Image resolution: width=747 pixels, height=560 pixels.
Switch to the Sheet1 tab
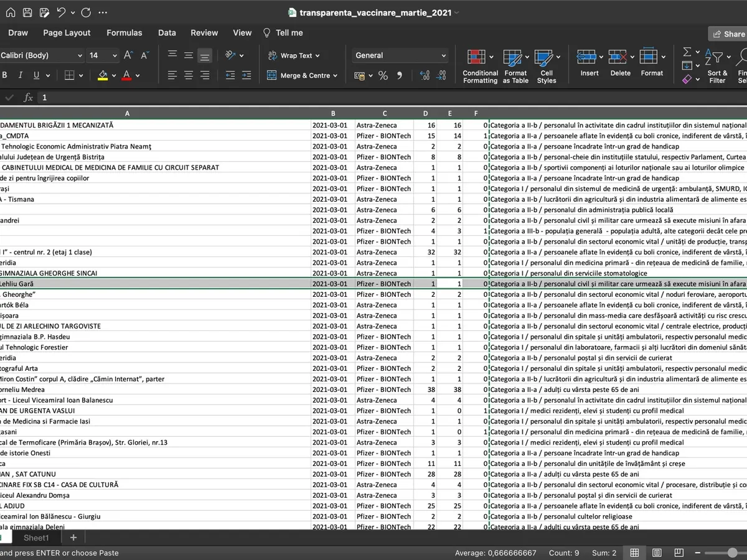(x=36, y=538)
